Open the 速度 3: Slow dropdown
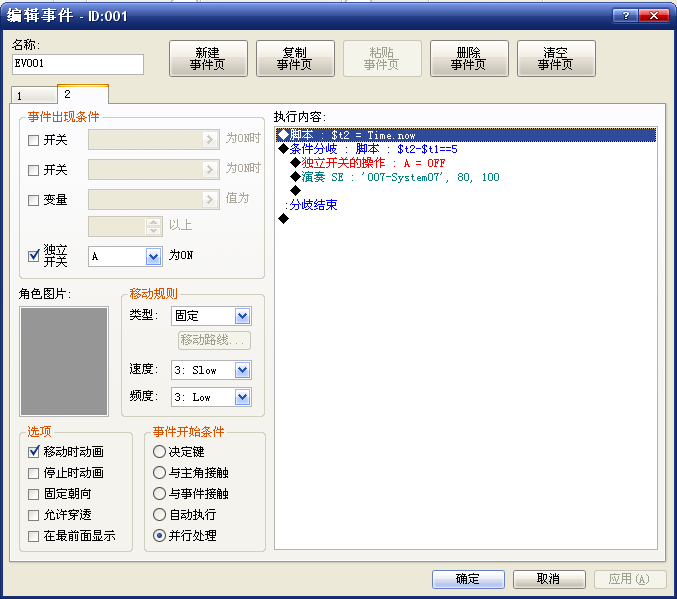The width and height of the screenshot is (677, 599). 242,370
